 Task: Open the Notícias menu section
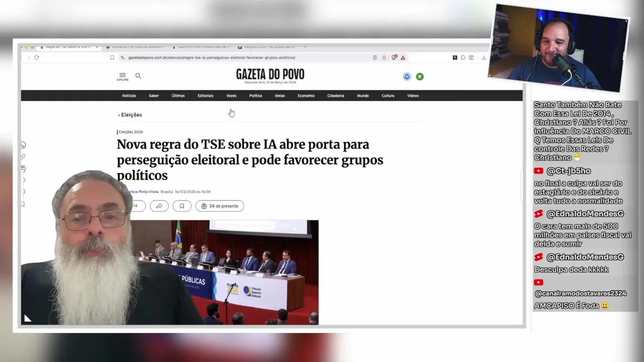[129, 96]
